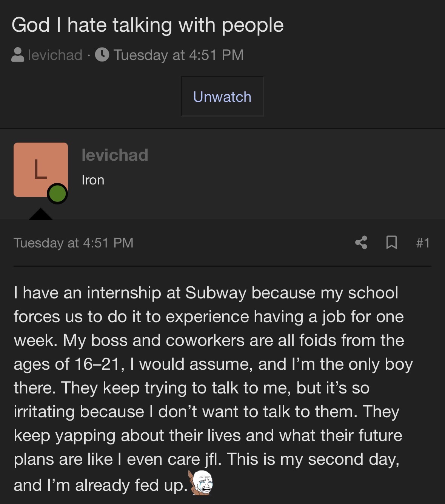Click the crying emoji ending the post
This screenshot has width=445, height=504.
coord(202,483)
